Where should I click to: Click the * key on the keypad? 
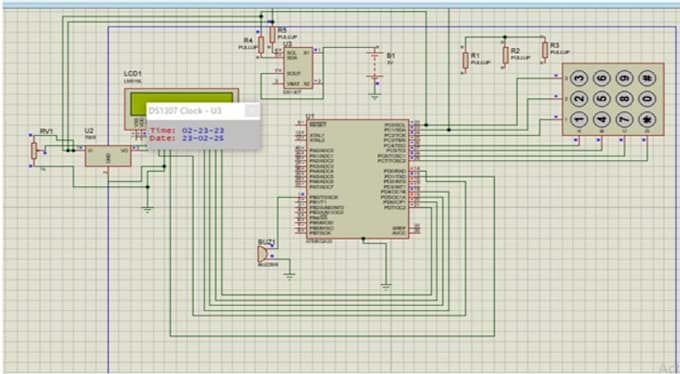pyautogui.click(x=647, y=119)
